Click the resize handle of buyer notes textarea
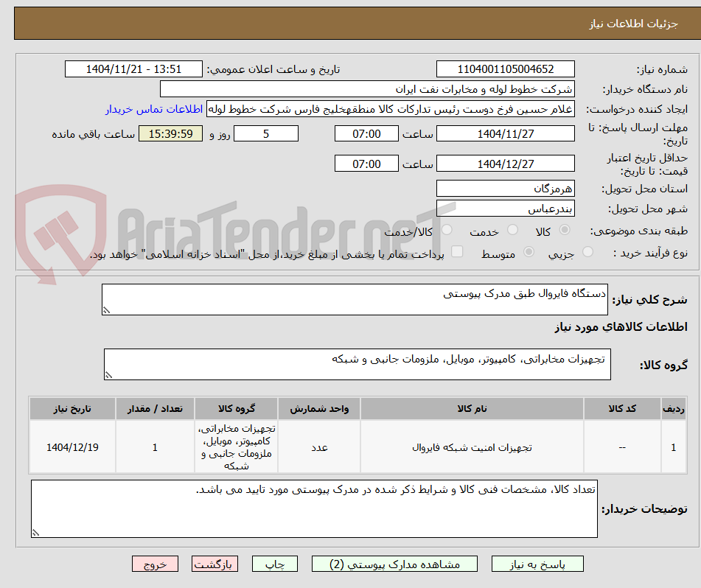701x588 pixels. click(35, 533)
